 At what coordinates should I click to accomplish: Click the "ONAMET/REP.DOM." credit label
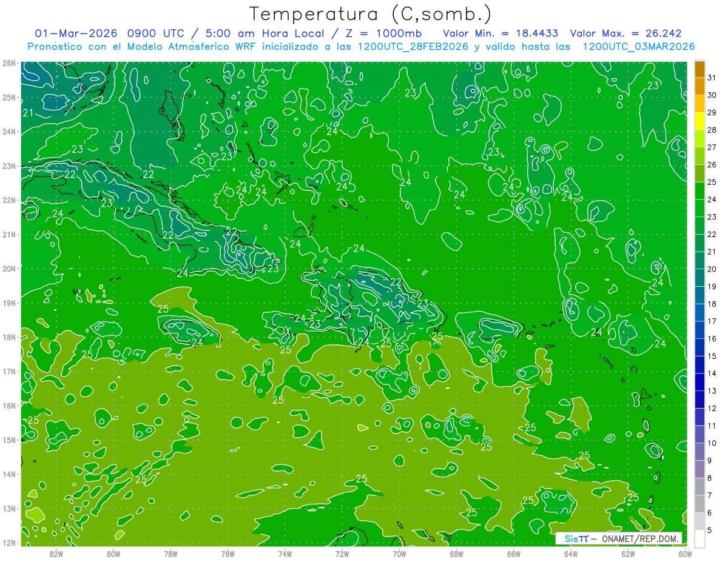click(640, 538)
